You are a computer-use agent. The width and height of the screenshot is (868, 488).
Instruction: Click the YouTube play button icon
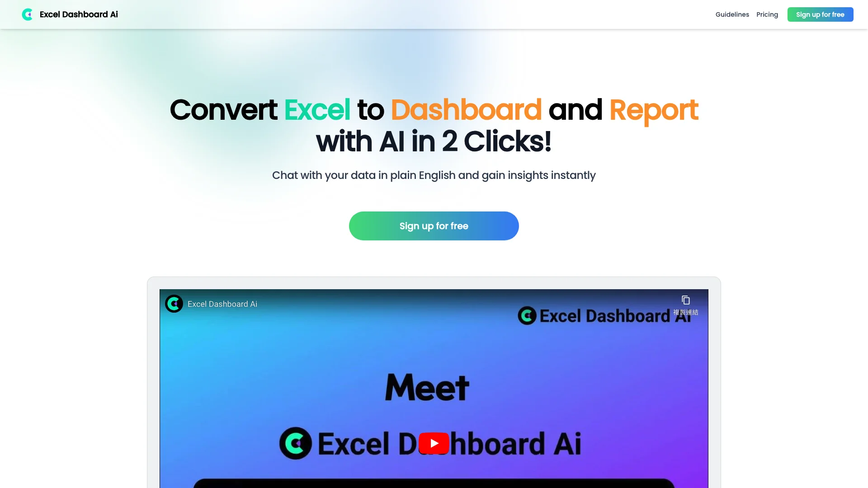(434, 443)
